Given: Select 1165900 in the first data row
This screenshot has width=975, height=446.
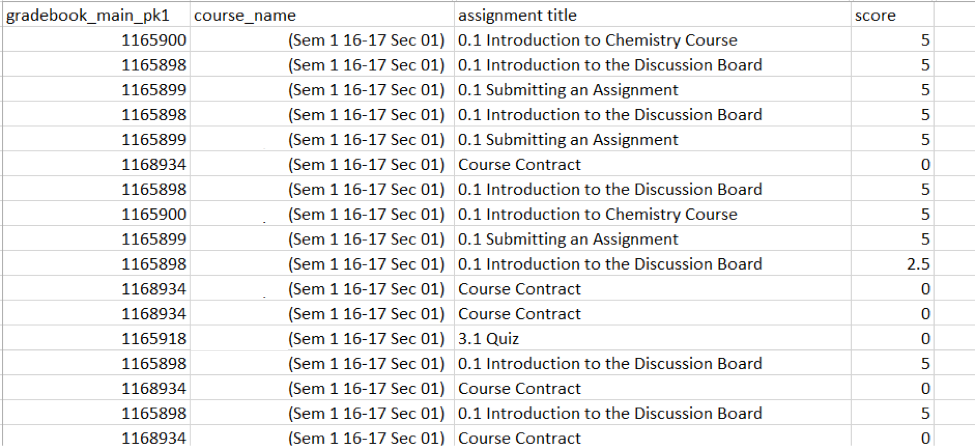Looking at the screenshot, I should pyautogui.click(x=154, y=40).
